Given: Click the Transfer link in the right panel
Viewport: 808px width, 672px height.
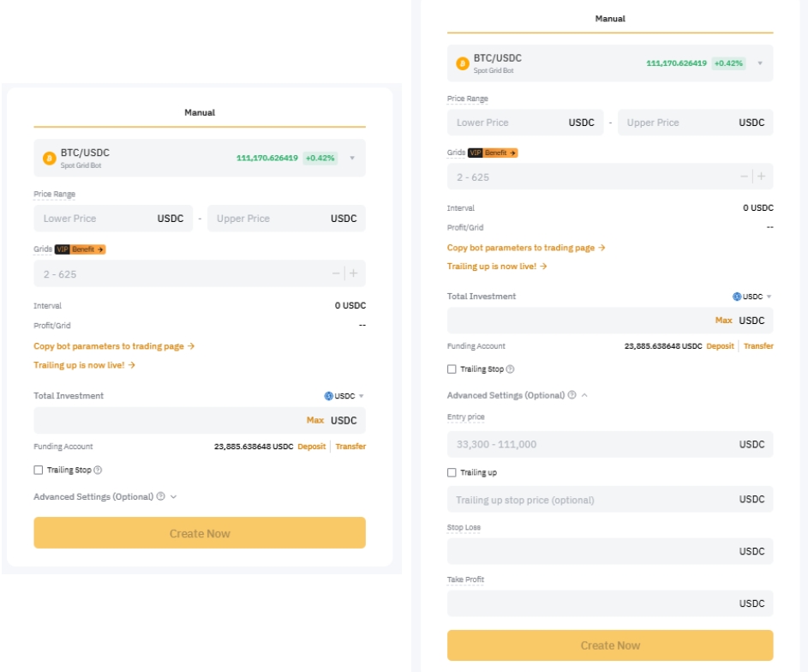Looking at the screenshot, I should [758, 346].
